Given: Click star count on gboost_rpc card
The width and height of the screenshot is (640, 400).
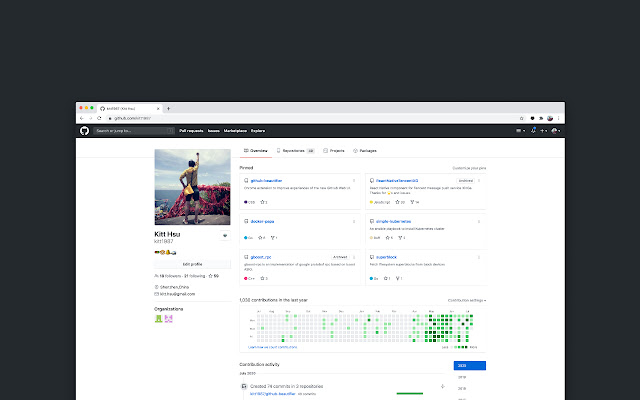Looking at the screenshot, I should coord(264,278).
